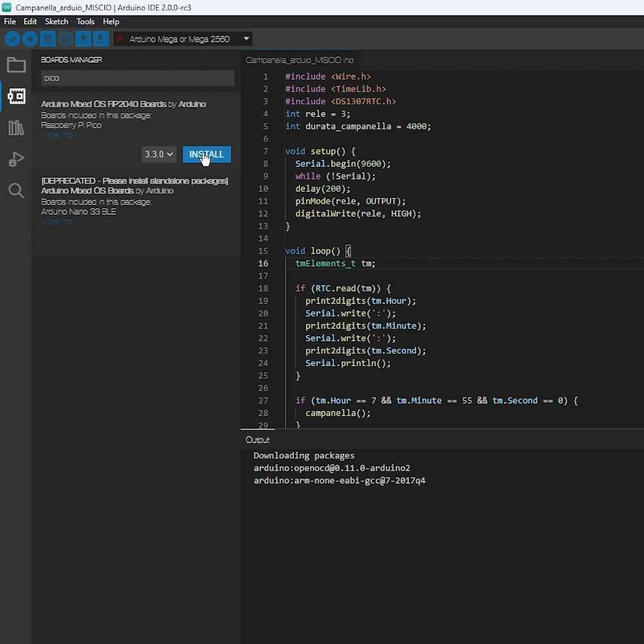Open the Tools menu
Viewport: 644px width, 644px height.
point(85,21)
